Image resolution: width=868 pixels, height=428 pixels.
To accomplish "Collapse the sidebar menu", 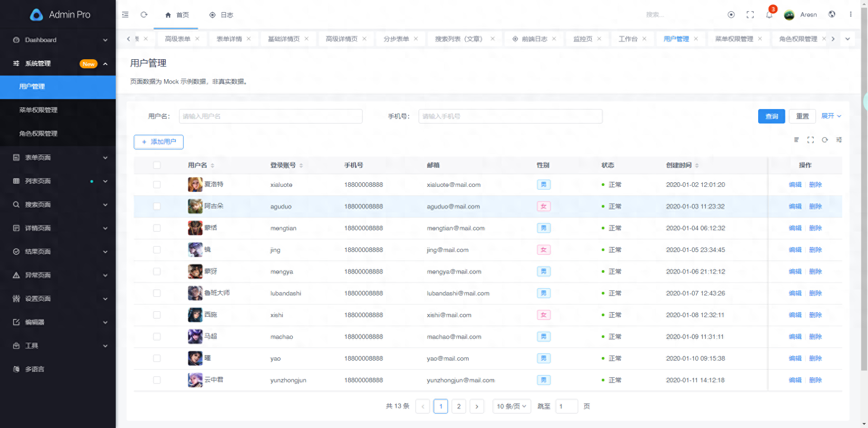I will [x=125, y=14].
